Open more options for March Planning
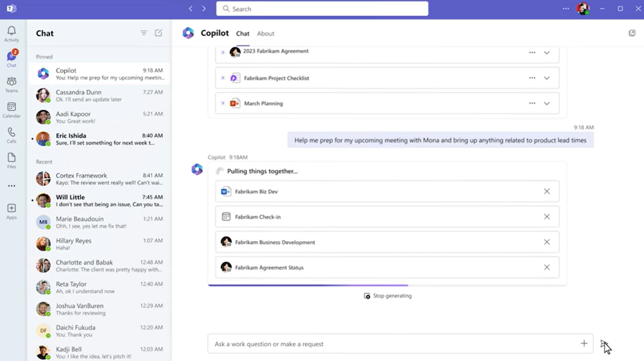This screenshot has height=361, width=644. pyautogui.click(x=532, y=103)
